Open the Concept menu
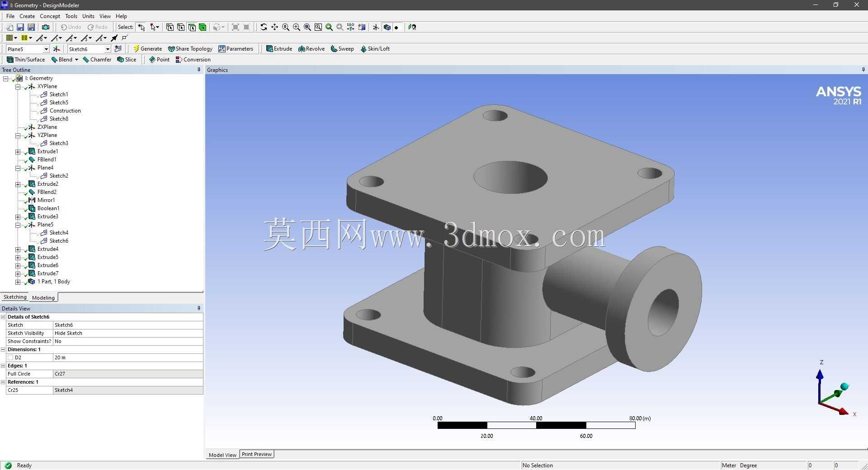The height and width of the screenshot is (470, 868). [50, 16]
